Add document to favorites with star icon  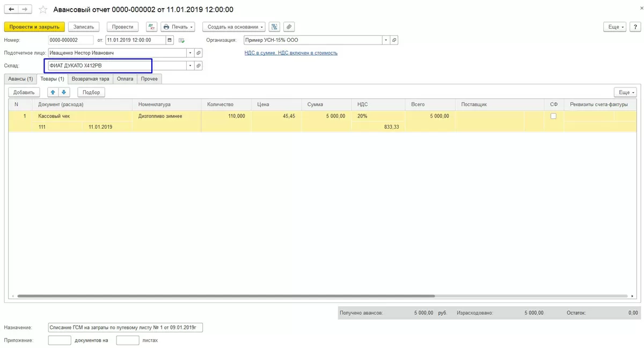click(43, 10)
